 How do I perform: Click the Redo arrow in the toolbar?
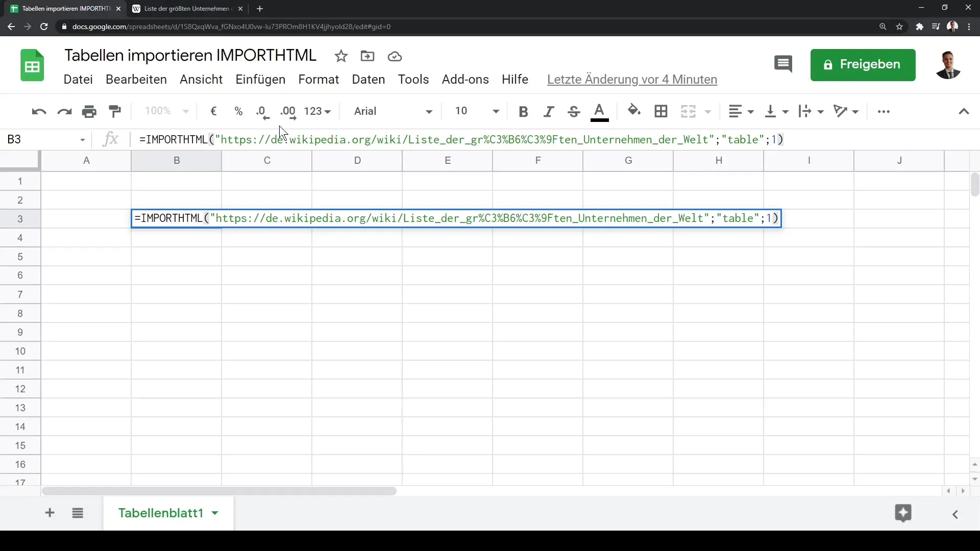[x=64, y=111]
